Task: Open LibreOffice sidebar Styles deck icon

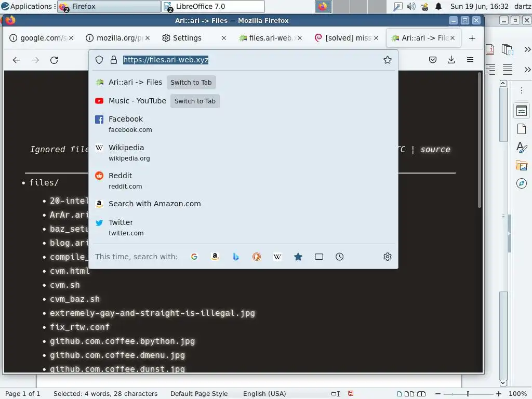Action: coord(522,147)
